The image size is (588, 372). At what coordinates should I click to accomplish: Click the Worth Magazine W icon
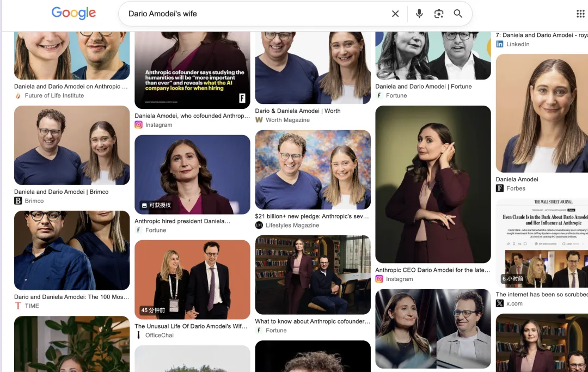tap(259, 120)
